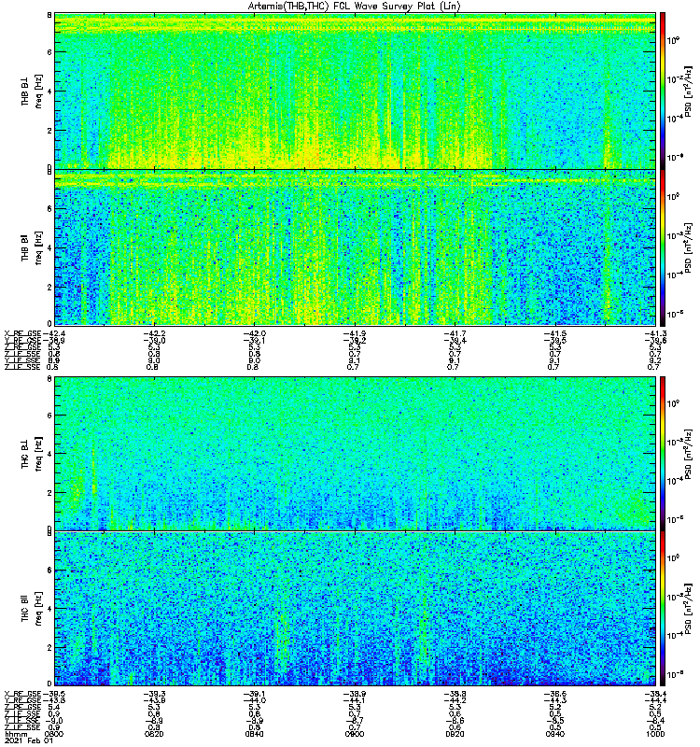Click the PSD [nT²/Hz] label of the top color bar

pyautogui.click(x=687, y=91)
